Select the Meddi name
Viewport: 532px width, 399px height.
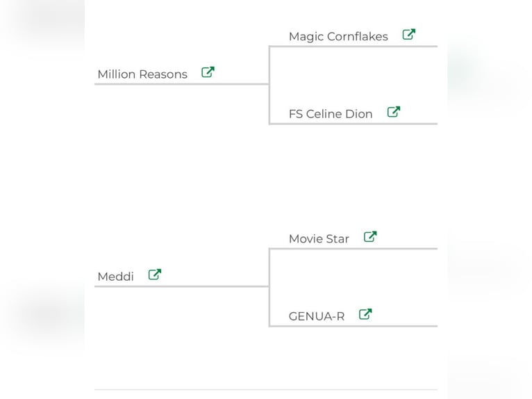click(116, 277)
